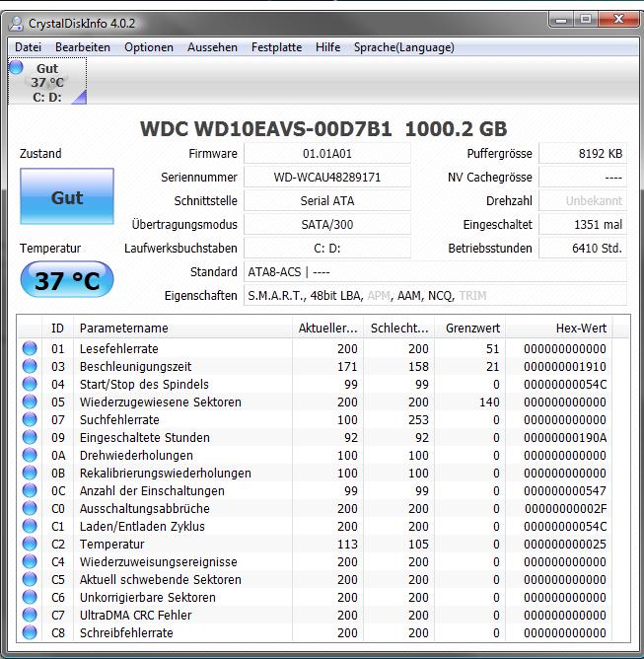Click the blue status dot in disk tab

click(x=16, y=67)
